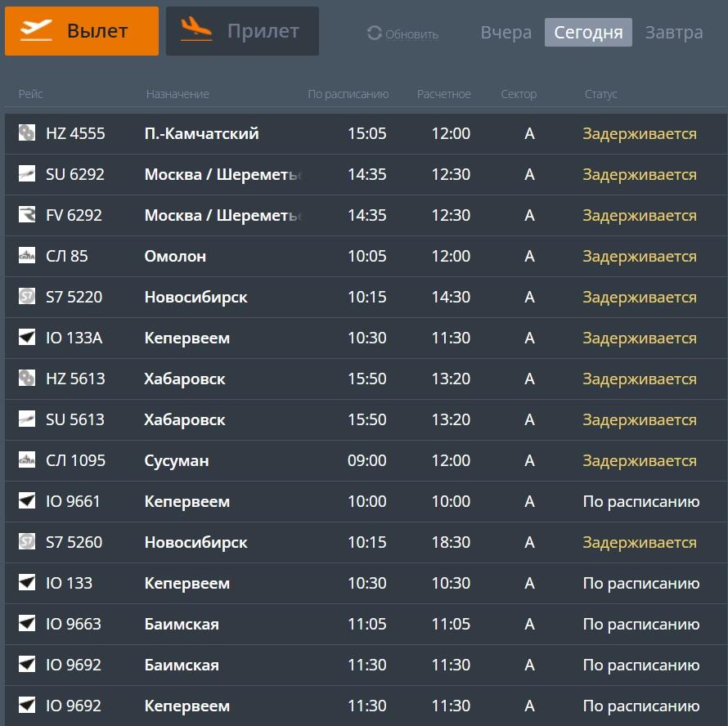Viewport: 728px width, 726px height.
Task: Click Задерживается status for S7 5260
Action: [639, 542]
